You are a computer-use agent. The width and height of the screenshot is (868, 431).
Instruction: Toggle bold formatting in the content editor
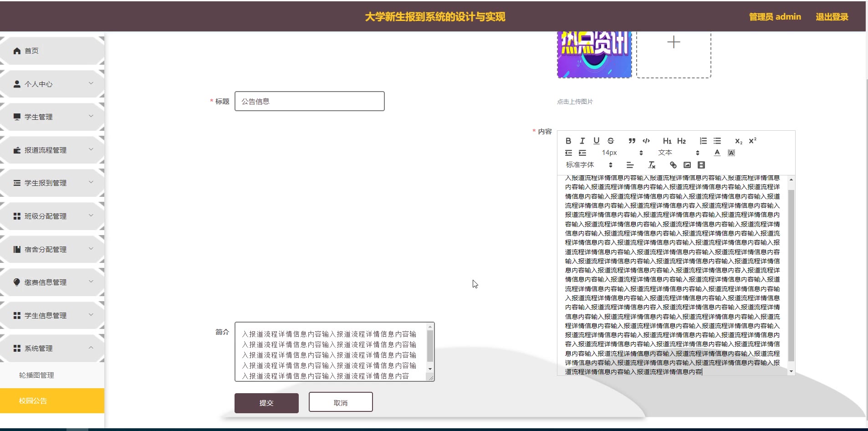pos(568,141)
